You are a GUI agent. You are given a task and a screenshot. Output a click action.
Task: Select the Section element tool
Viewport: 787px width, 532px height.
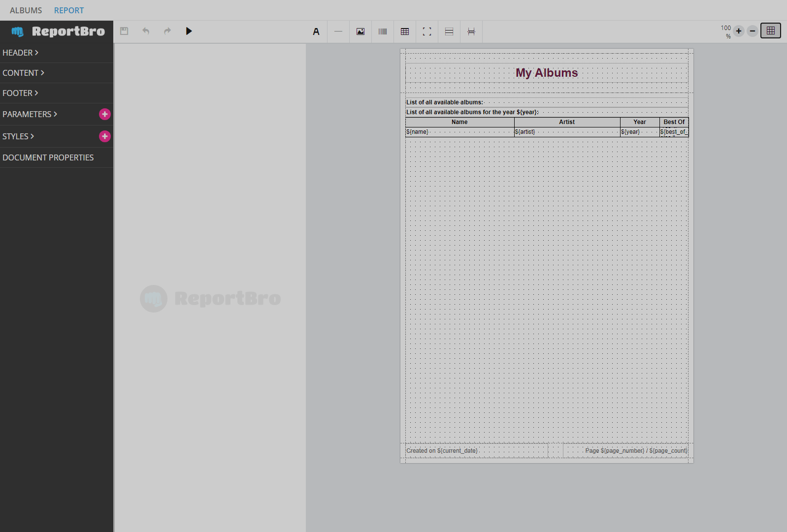[x=449, y=31]
